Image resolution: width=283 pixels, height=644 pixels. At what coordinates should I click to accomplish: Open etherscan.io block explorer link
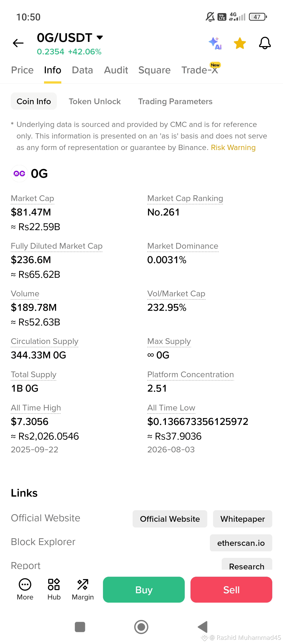tap(241, 543)
